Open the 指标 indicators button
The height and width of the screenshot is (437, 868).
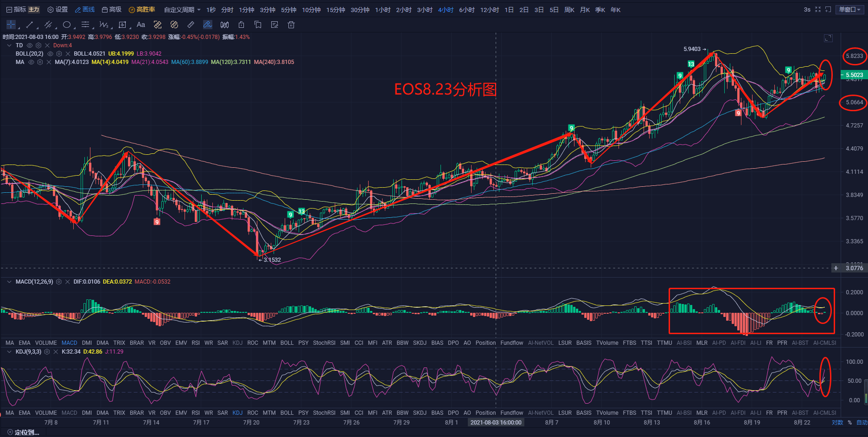[16, 10]
